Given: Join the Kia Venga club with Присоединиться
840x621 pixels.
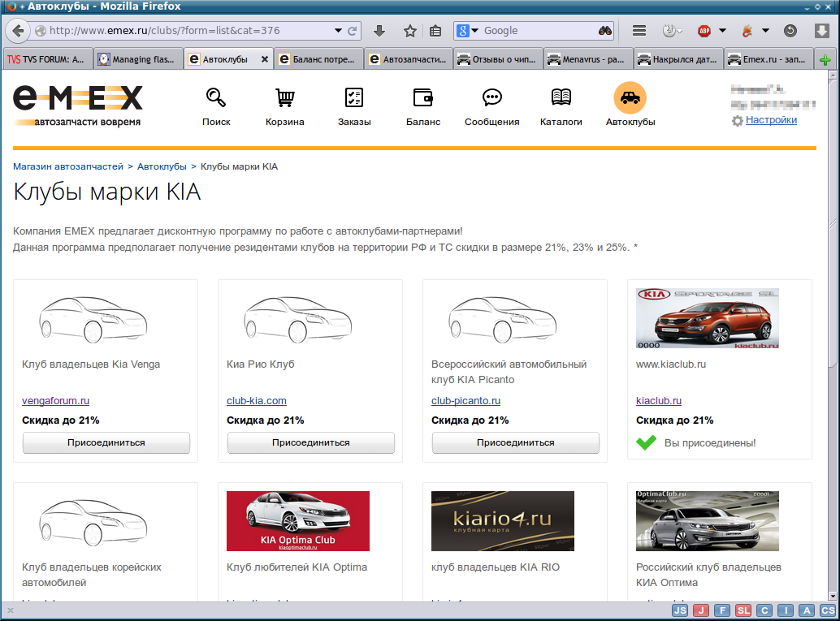Looking at the screenshot, I should tap(106, 442).
